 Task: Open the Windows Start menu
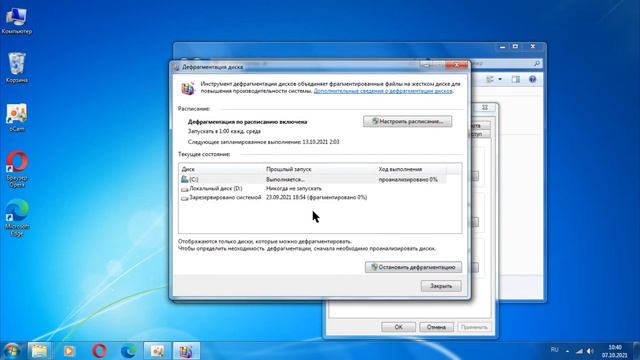(x=12, y=351)
